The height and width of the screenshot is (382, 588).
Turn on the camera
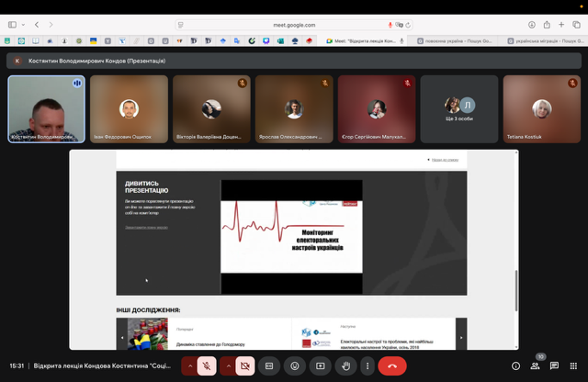pos(244,365)
